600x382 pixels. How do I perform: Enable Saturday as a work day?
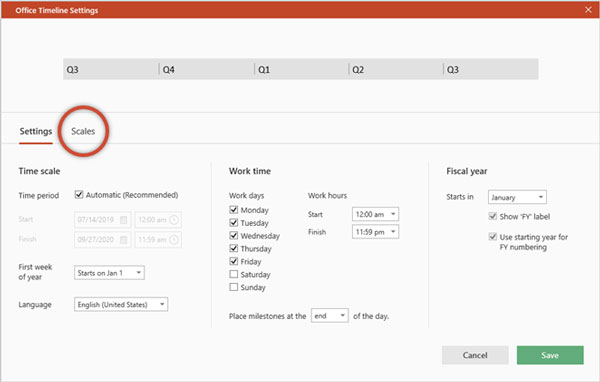[x=233, y=274]
